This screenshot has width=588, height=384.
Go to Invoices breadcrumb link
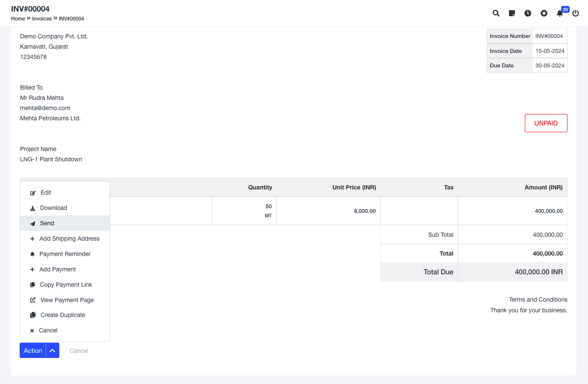[42, 19]
